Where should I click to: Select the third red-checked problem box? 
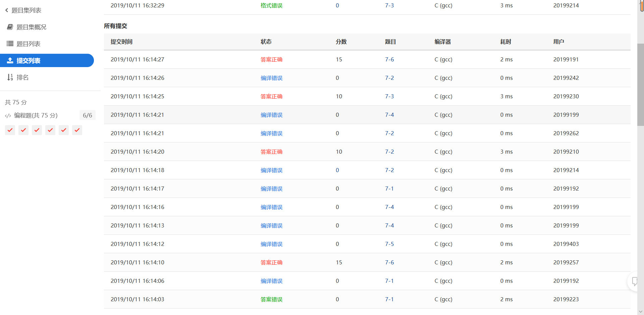coord(37,130)
